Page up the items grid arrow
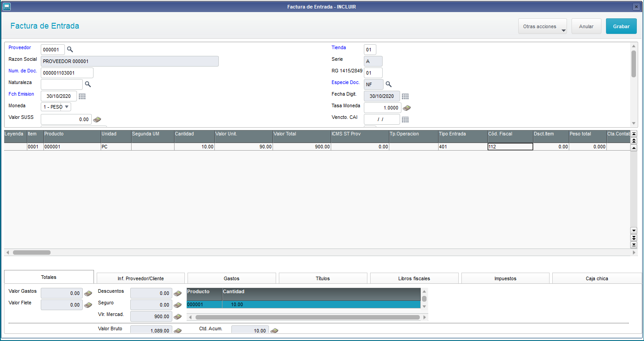The width and height of the screenshot is (644, 341). click(633, 140)
